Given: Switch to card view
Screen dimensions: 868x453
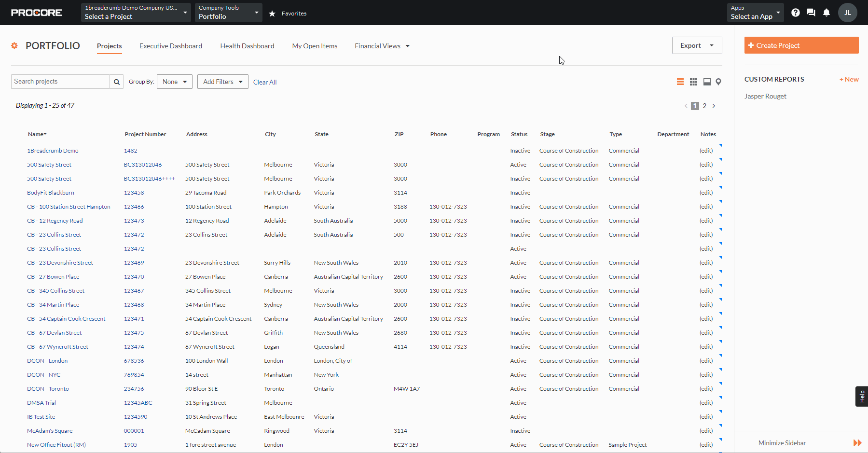Looking at the screenshot, I should coord(706,82).
